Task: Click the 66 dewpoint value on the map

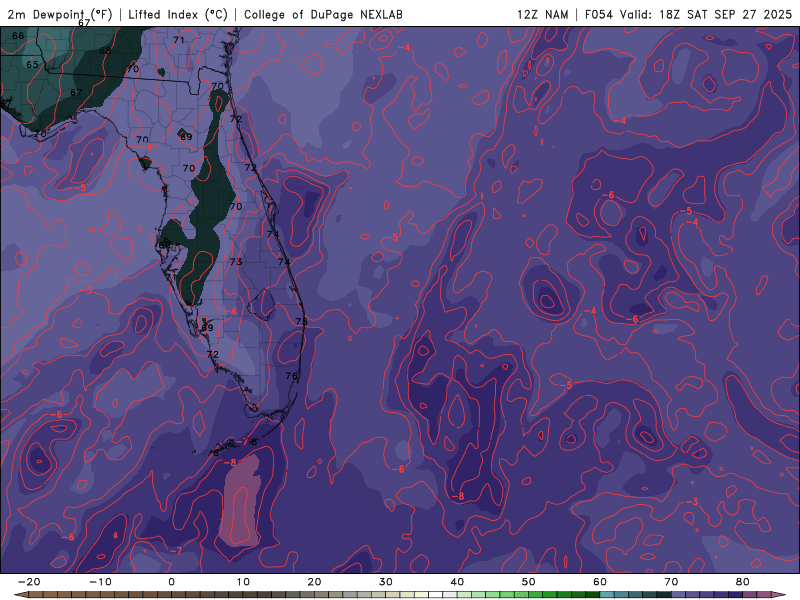Action: click(18, 36)
